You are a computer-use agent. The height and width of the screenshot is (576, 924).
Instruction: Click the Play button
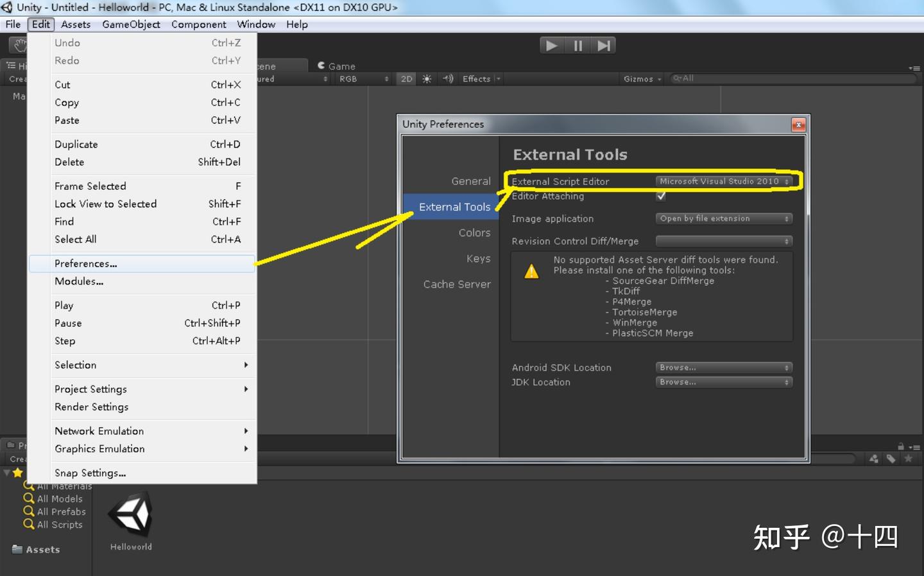(551, 45)
